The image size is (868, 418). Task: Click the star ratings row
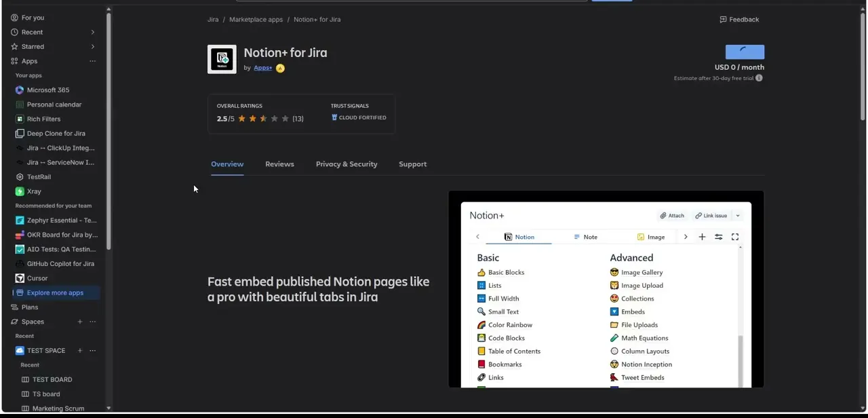(263, 119)
